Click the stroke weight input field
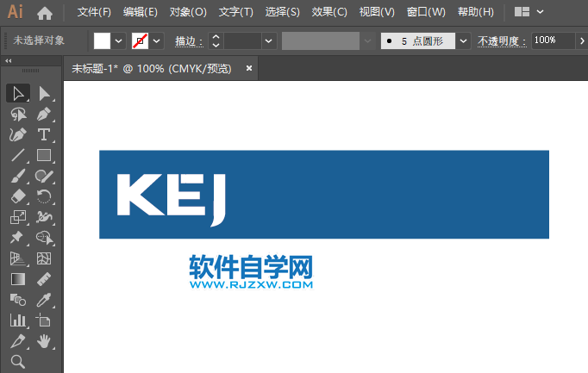 tap(242, 40)
